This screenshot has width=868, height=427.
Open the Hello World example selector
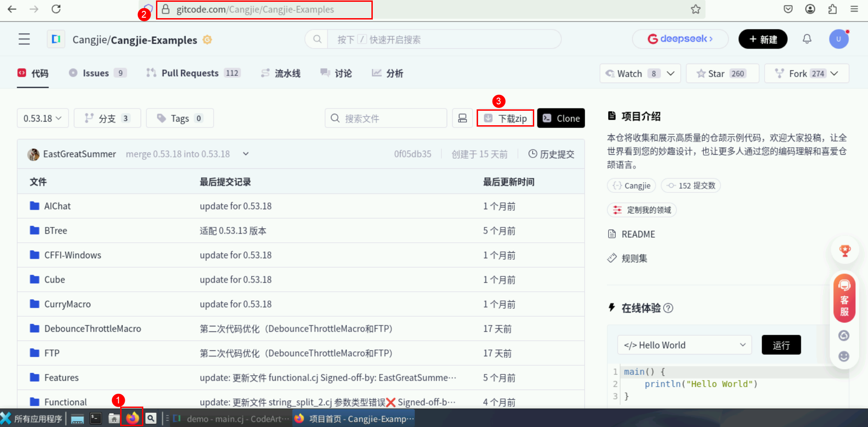684,345
